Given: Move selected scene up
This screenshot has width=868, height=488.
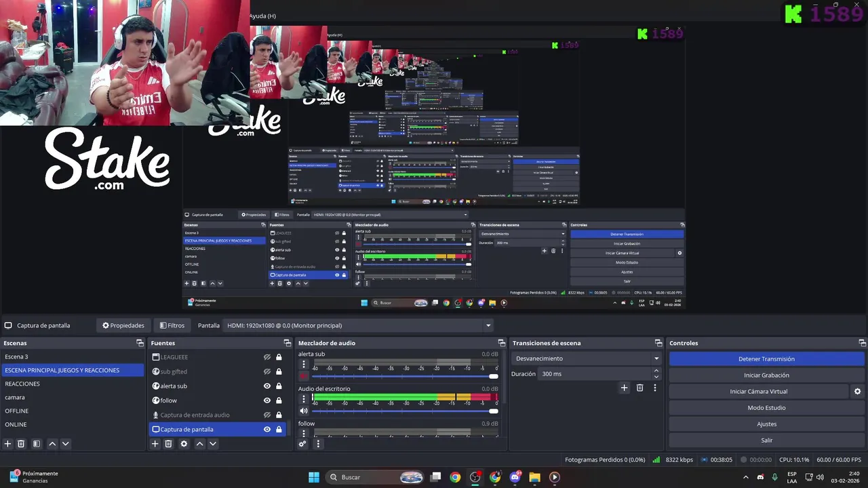Looking at the screenshot, I should coord(52,444).
